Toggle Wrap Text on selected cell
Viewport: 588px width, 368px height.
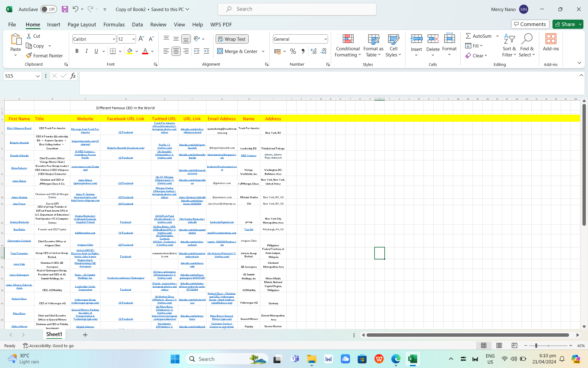pyautogui.click(x=232, y=39)
